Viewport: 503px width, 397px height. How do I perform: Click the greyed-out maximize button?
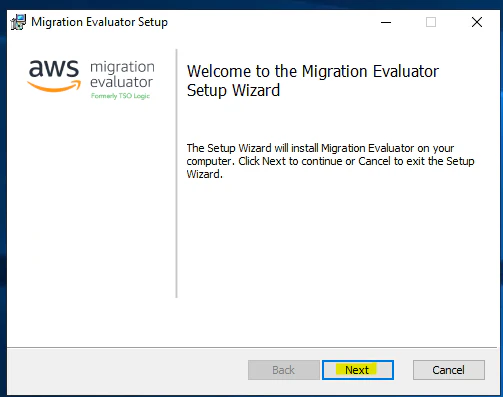point(431,22)
